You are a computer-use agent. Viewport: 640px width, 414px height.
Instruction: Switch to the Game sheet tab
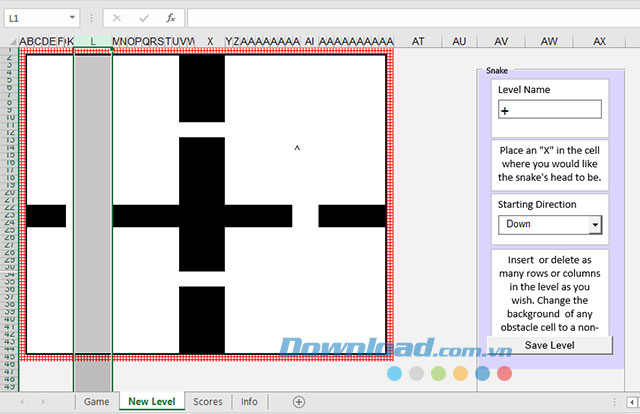96,401
